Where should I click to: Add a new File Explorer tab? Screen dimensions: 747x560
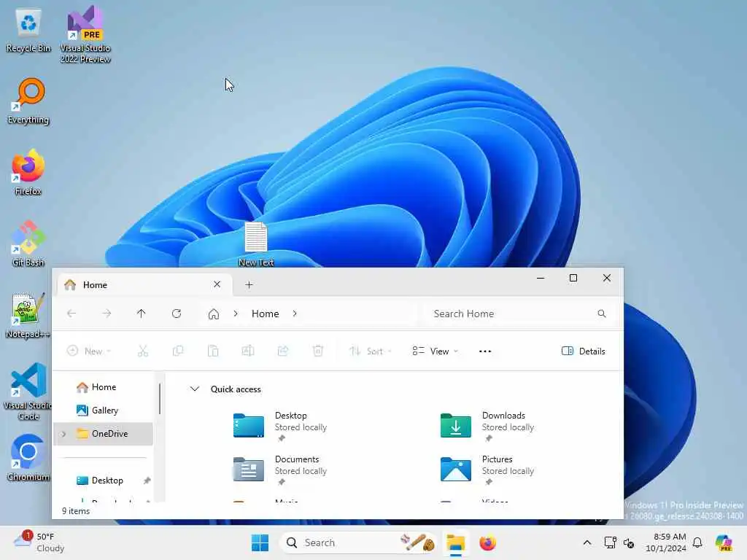tap(249, 285)
